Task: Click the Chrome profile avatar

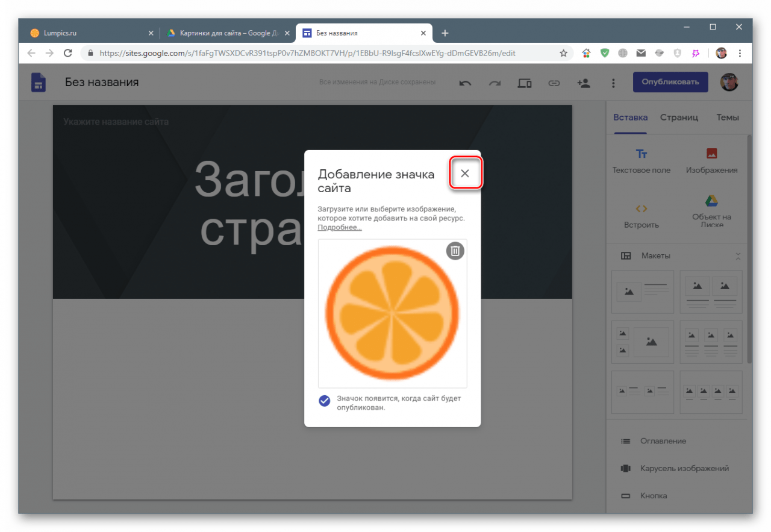Action: 721,53
